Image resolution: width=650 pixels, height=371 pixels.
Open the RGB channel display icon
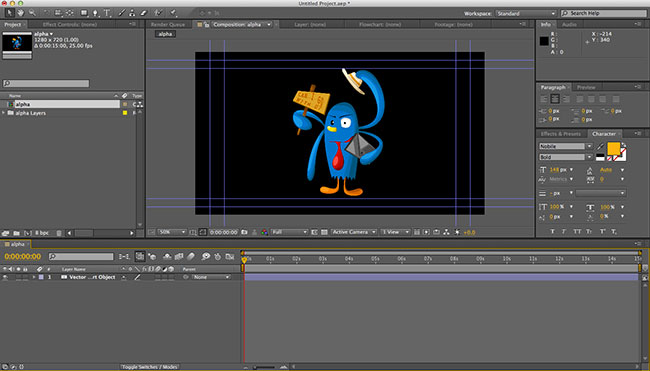[264, 232]
